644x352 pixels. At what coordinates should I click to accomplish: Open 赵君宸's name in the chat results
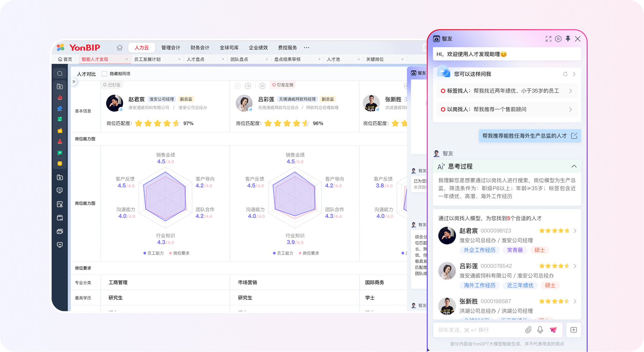tap(469, 231)
